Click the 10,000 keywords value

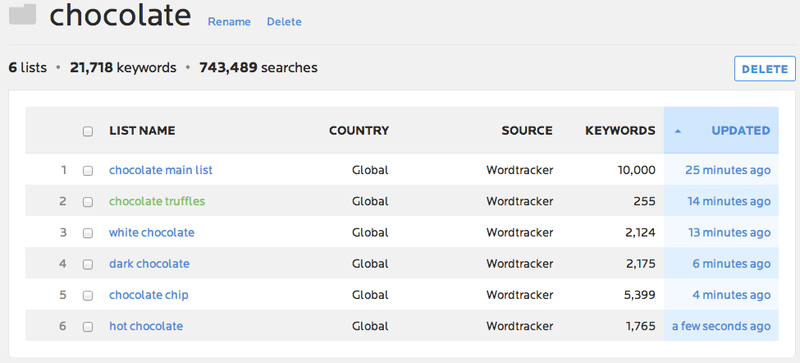click(637, 170)
